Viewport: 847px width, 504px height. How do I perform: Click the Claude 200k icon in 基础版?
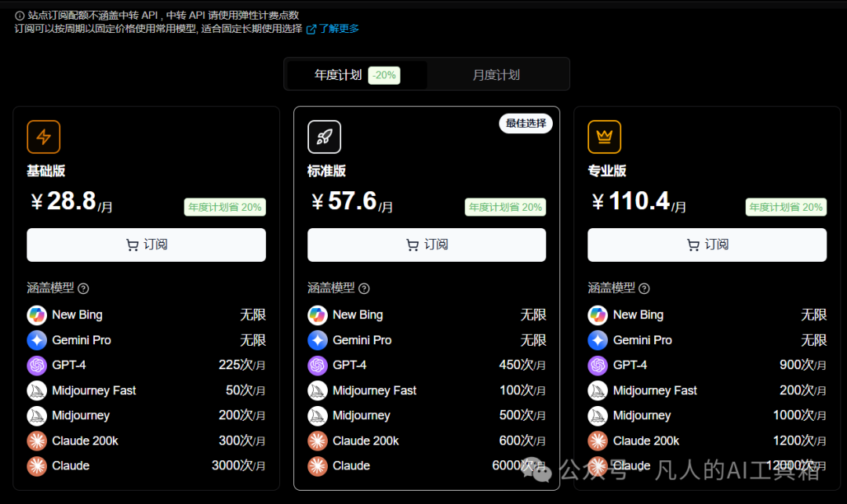click(37, 441)
